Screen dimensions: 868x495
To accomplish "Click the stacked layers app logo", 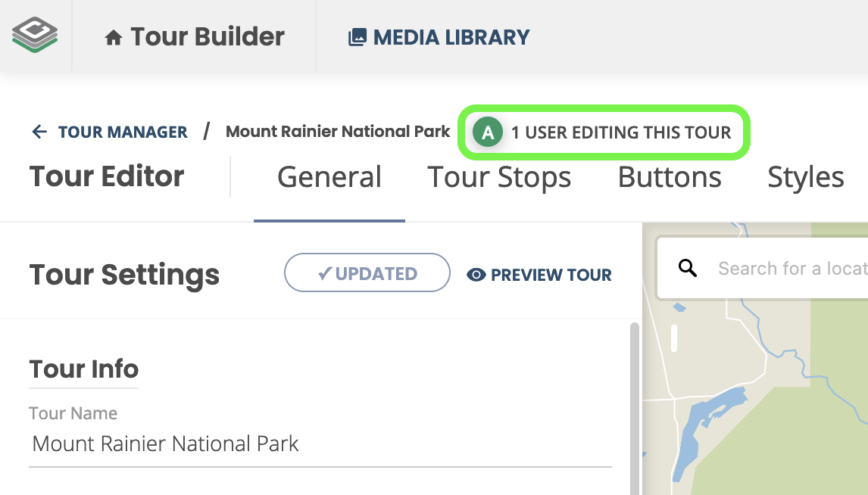I will coord(35,35).
